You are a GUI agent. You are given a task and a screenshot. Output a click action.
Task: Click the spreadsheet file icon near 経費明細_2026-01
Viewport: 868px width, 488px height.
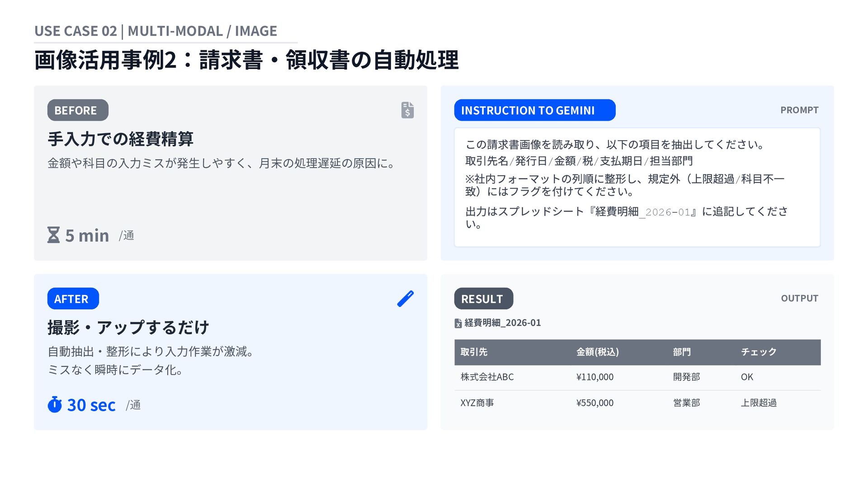pyautogui.click(x=458, y=323)
